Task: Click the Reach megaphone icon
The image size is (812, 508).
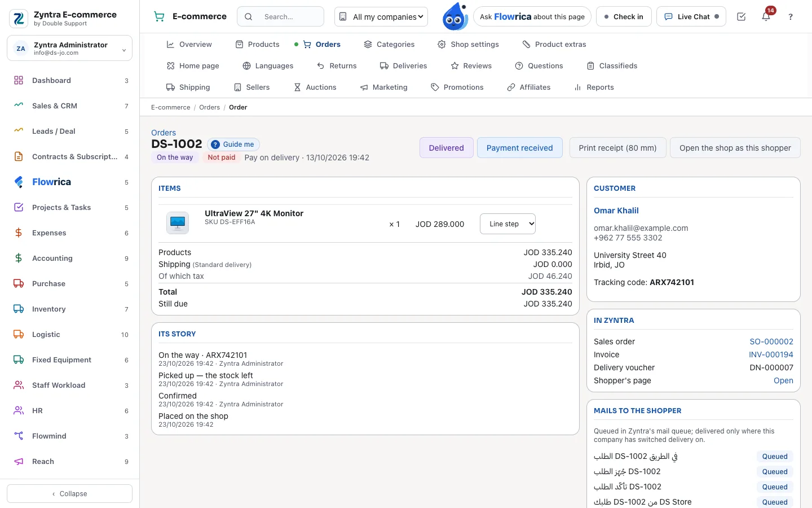Action: click(x=19, y=461)
